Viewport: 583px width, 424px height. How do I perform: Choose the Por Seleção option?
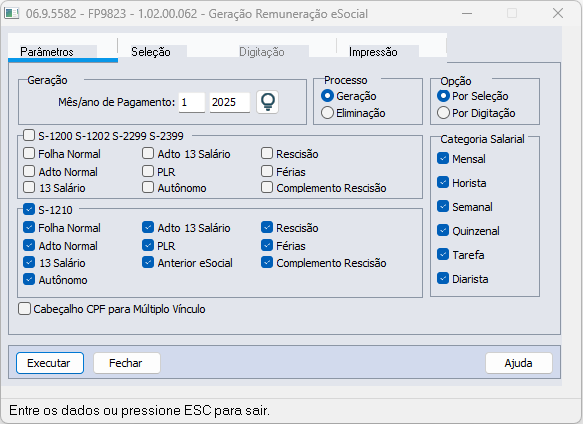pos(443,96)
